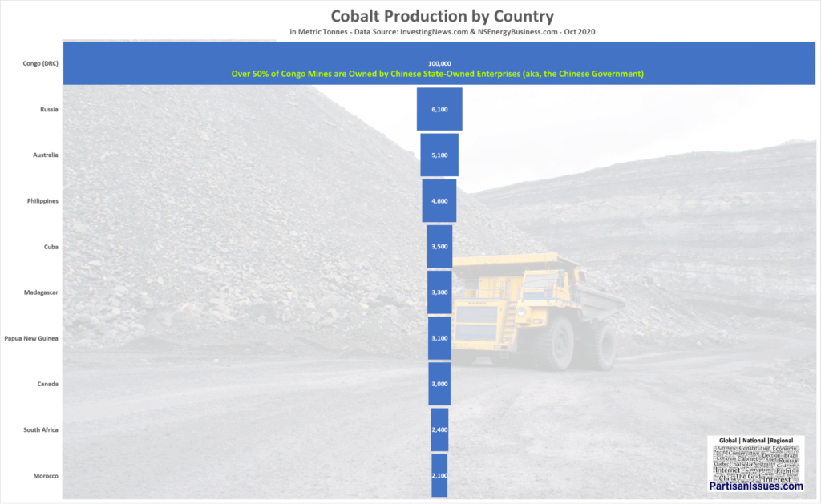
Task: Click the Global | National | Regional text
Action: (x=756, y=441)
